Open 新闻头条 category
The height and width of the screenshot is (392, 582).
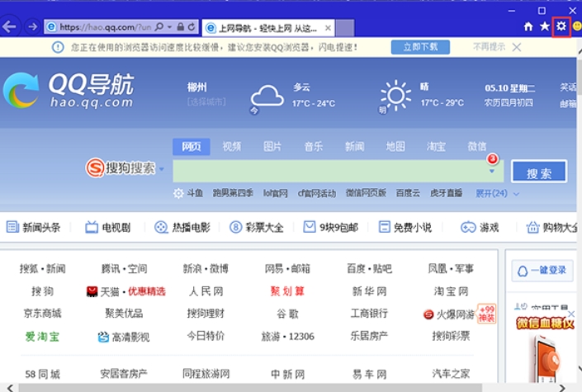33,227
